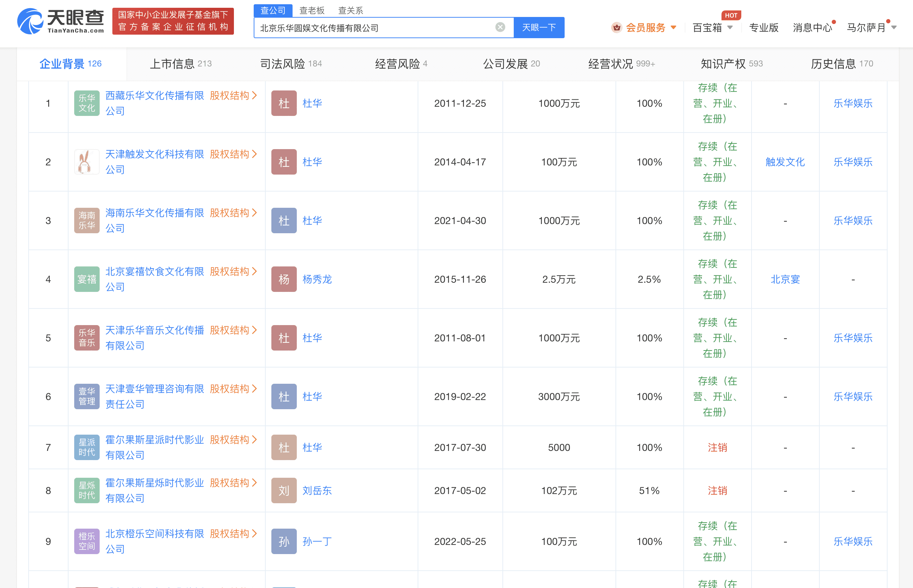Switch to 查关系 search tab

click(x=351, y=10)
